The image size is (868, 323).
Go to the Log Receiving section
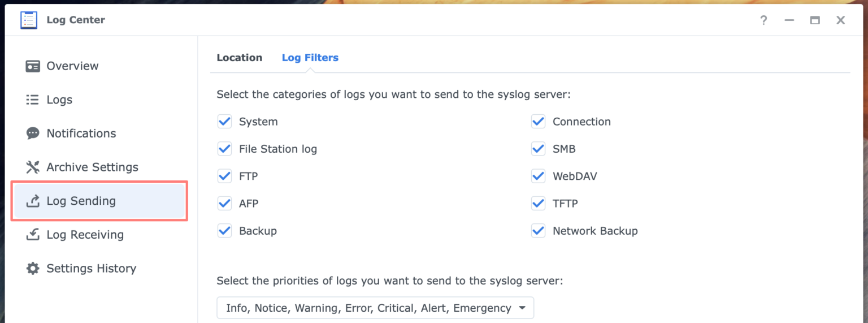pos(85,235)
